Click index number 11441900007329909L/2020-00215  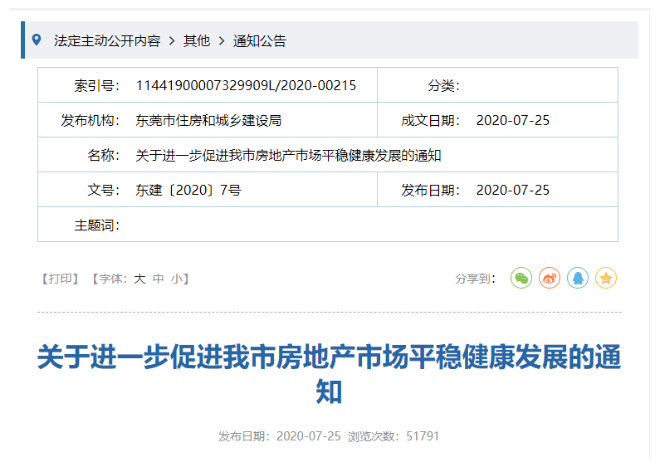[x=246, y=85]
